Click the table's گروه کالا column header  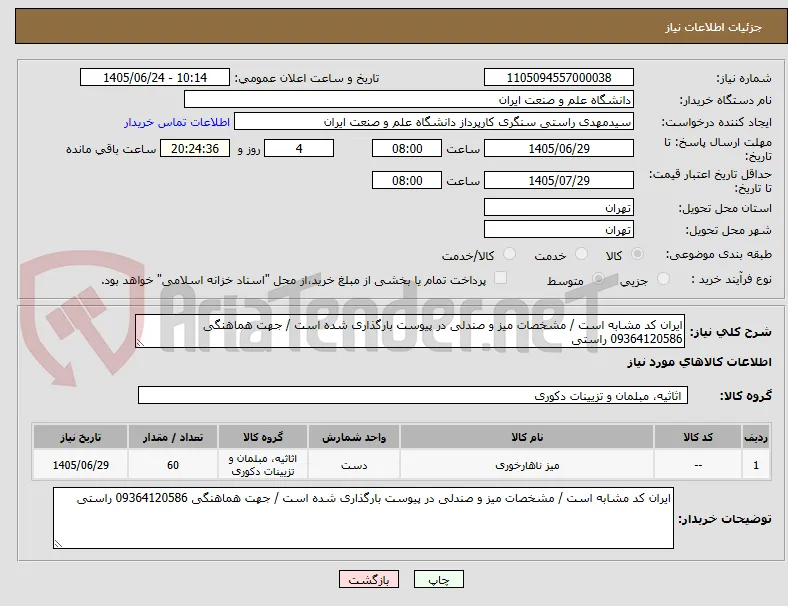263,437
